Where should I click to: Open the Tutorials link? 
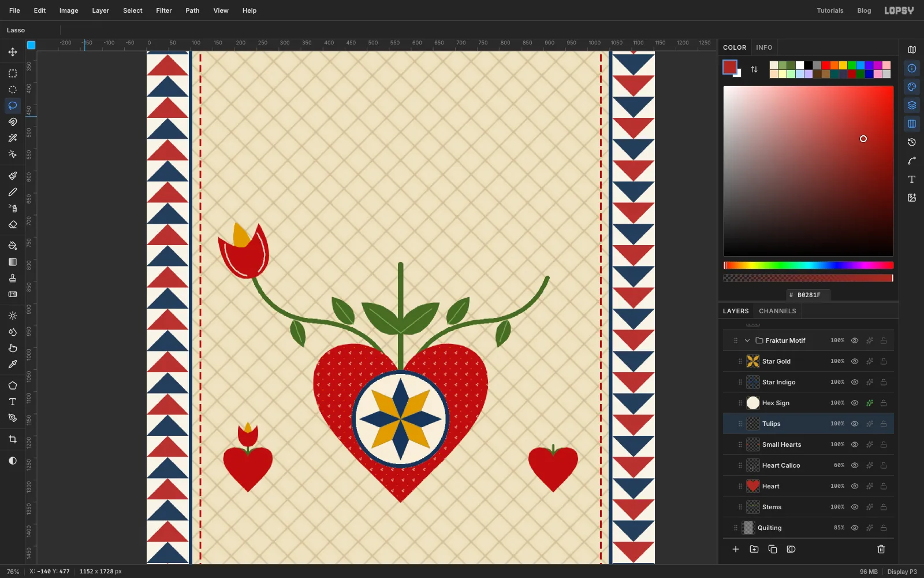(x=830, y=10)
